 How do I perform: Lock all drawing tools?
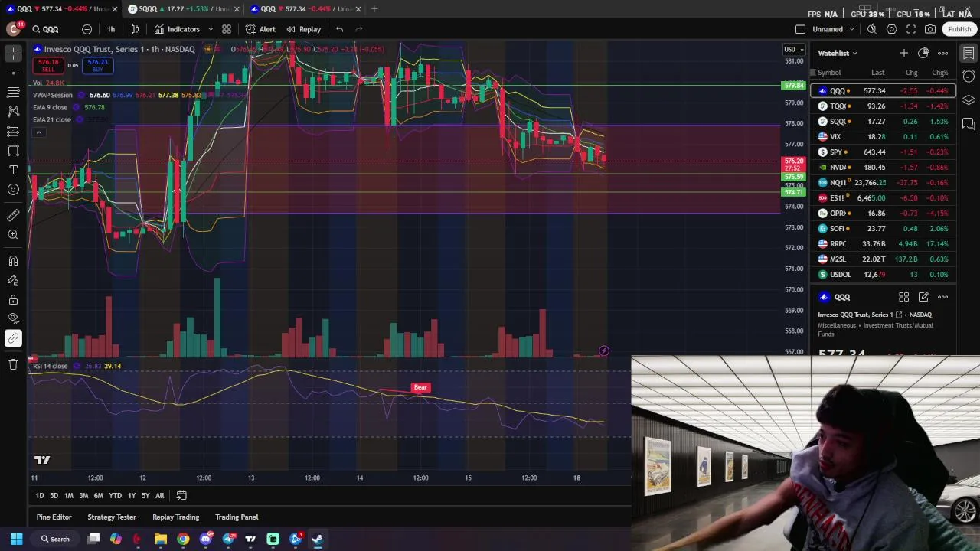(13, 300)
